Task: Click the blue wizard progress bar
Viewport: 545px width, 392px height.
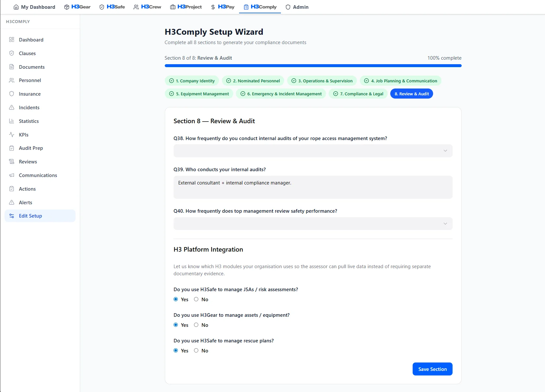Action: tap(313, 65)
